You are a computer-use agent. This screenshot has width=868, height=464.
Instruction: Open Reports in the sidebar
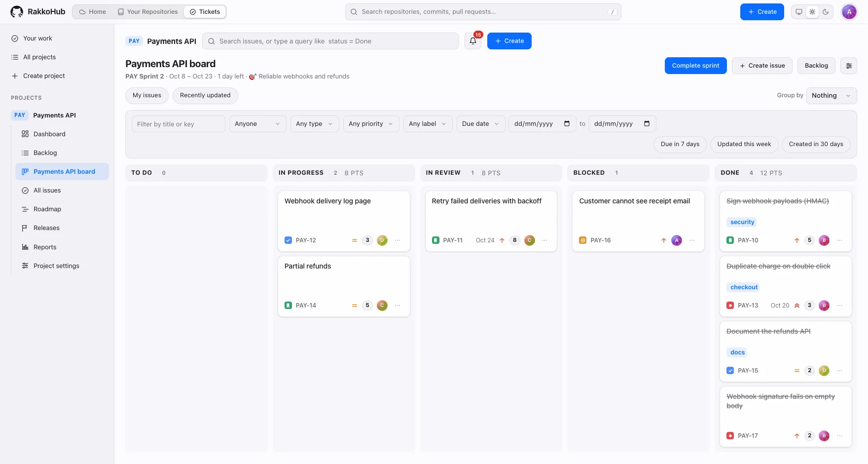pos(62,247)
